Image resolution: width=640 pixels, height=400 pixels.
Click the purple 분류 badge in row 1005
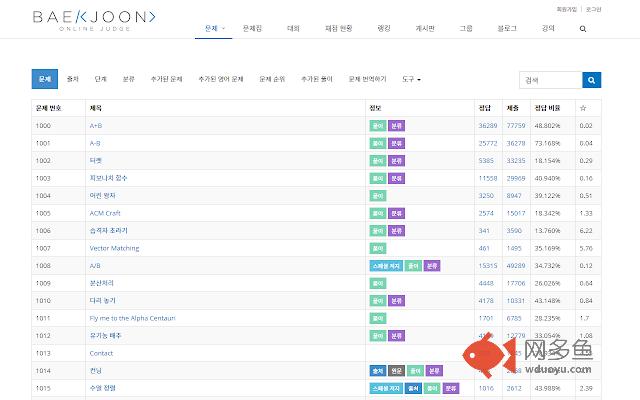(x=396, y=213)
